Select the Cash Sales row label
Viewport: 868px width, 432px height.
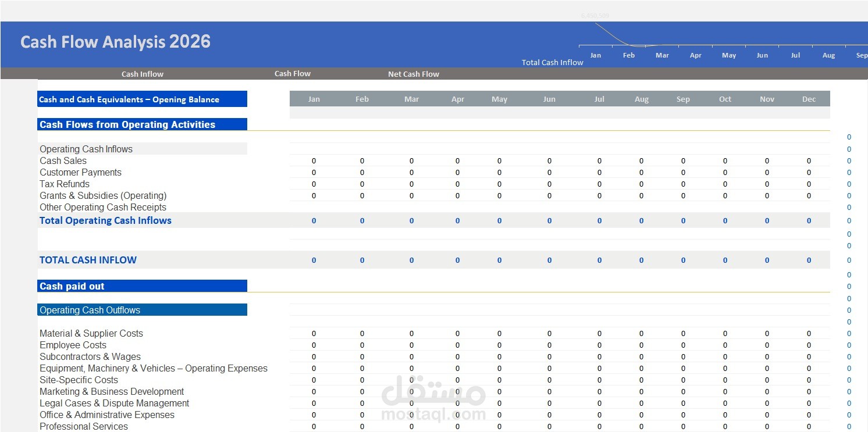[63, 160]
